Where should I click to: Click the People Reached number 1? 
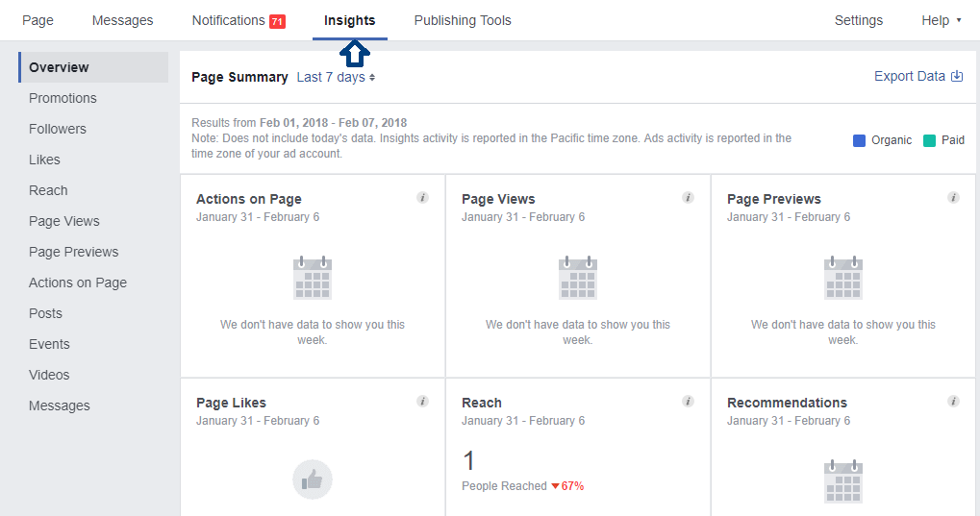pos(468,461)
